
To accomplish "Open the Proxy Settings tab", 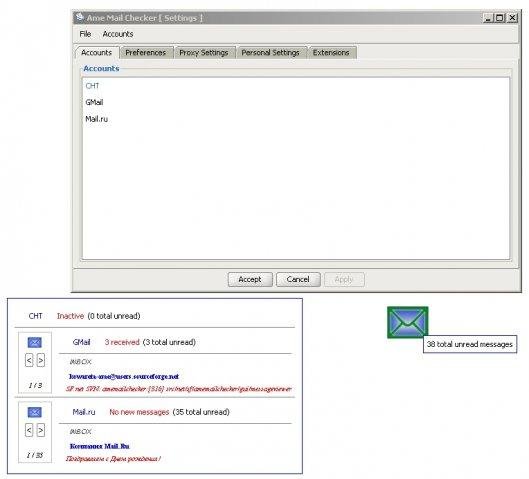I will point(204,53).
